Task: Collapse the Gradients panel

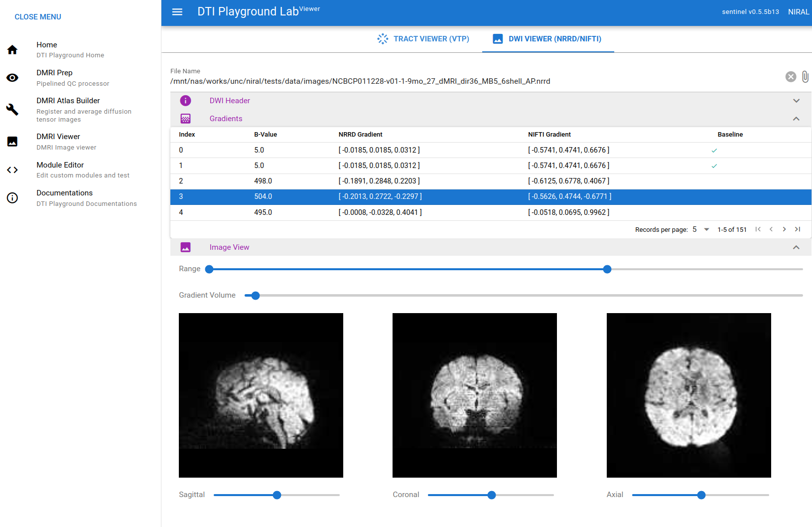Action: click(796, 119)
